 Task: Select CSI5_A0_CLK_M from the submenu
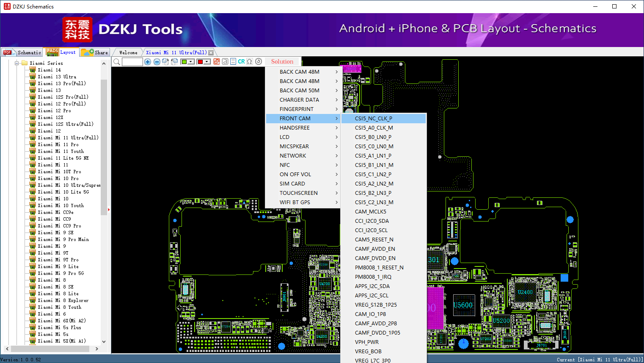coord(374,128)
